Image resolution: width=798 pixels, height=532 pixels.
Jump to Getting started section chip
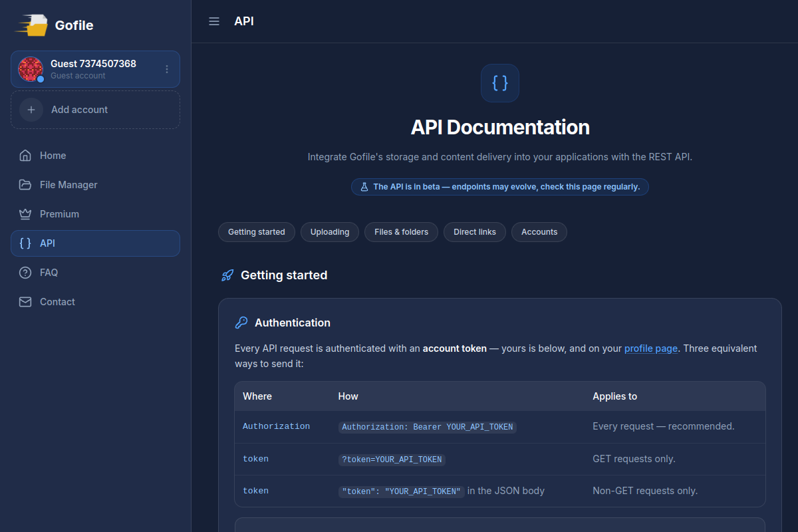tap(257, 232)
